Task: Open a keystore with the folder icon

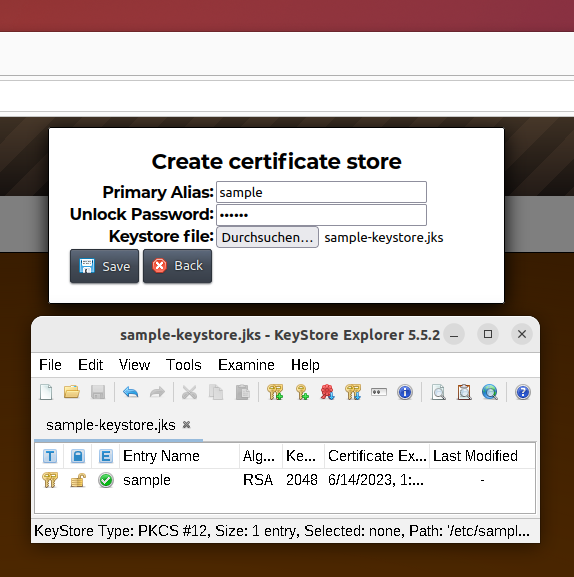Action: 72,392
